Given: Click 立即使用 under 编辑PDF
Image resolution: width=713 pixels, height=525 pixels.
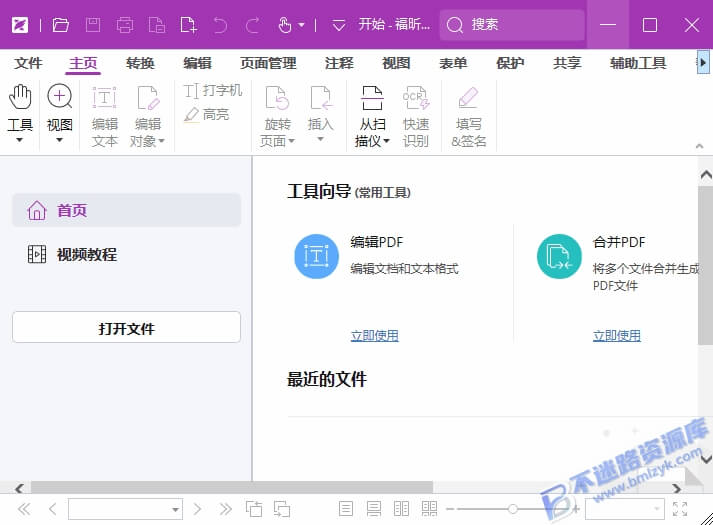Looking at the screenshot, I should click(375, 336).
